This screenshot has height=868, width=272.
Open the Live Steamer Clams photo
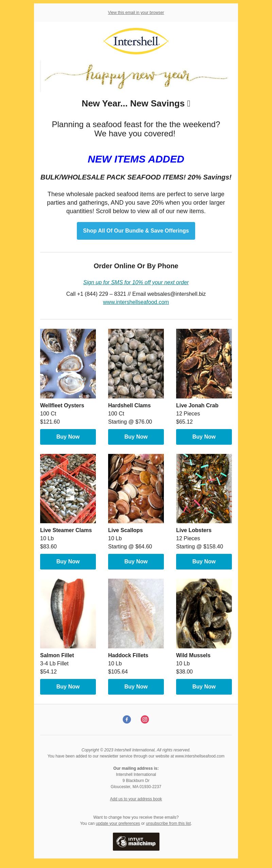[68, 489]
